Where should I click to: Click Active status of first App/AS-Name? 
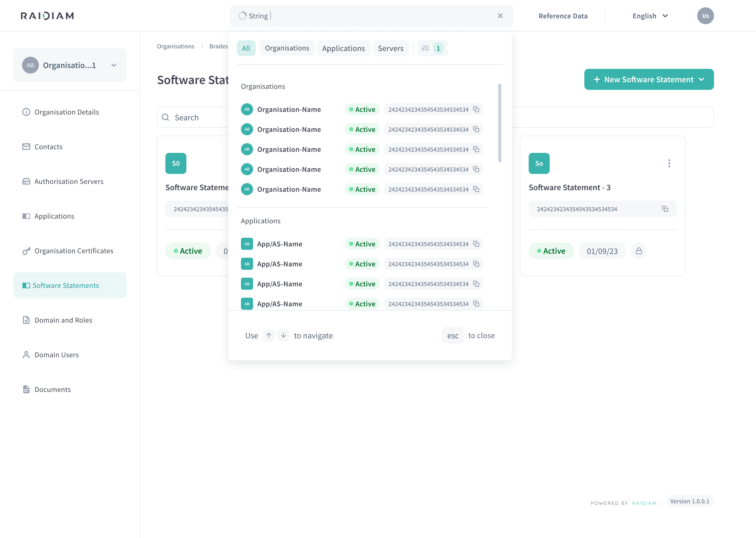[x=362, y=244]
